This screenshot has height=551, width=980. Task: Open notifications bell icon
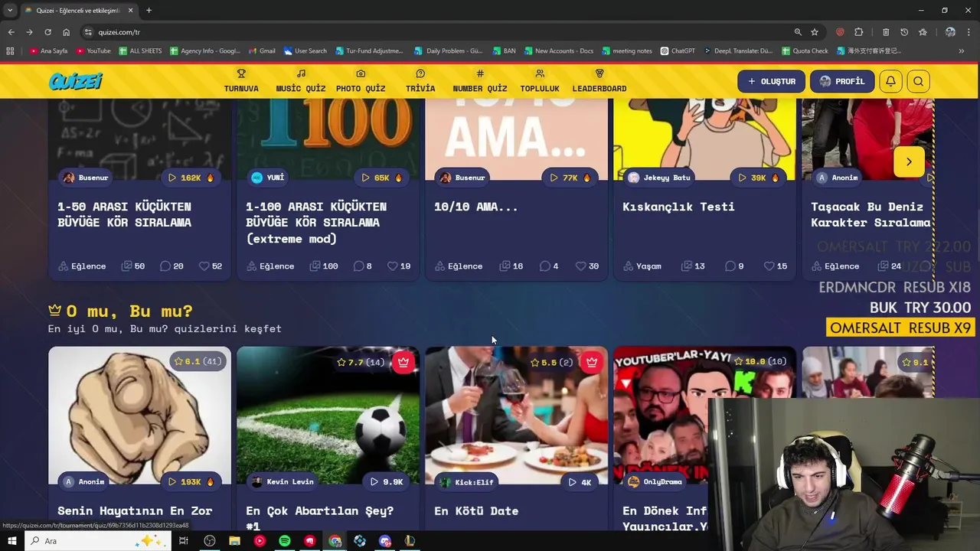pos(890,81)
